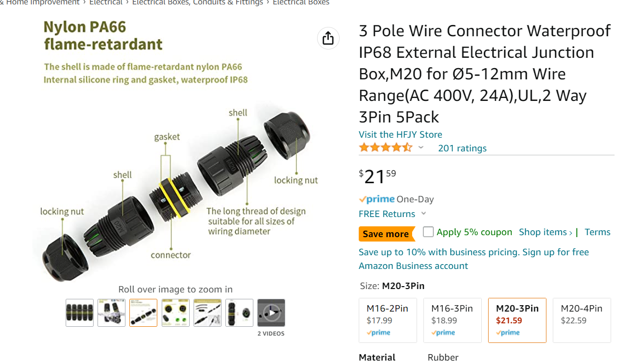Choose the M20-4Pin size option
The image size is (617, 364).
coord(582,320)
